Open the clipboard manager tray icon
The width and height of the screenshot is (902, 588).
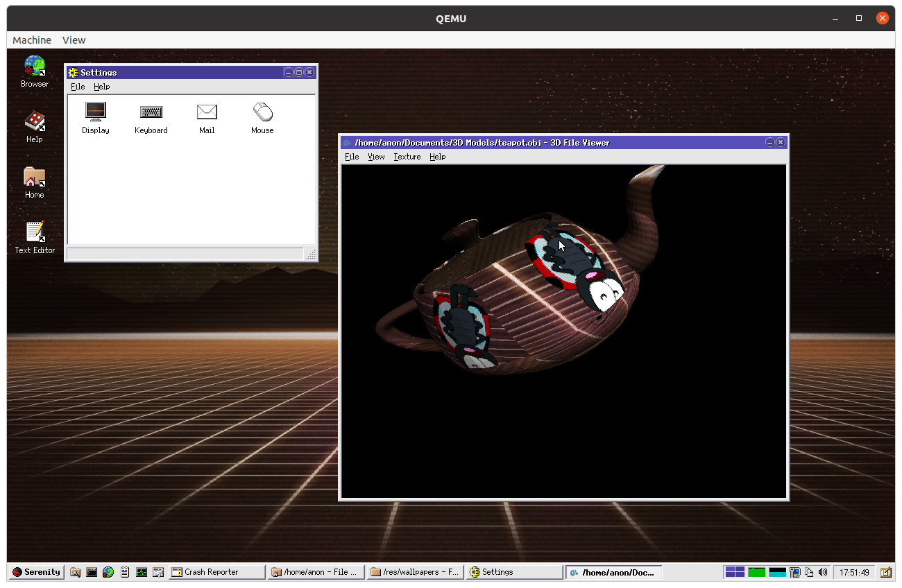(x=808, y=571)
